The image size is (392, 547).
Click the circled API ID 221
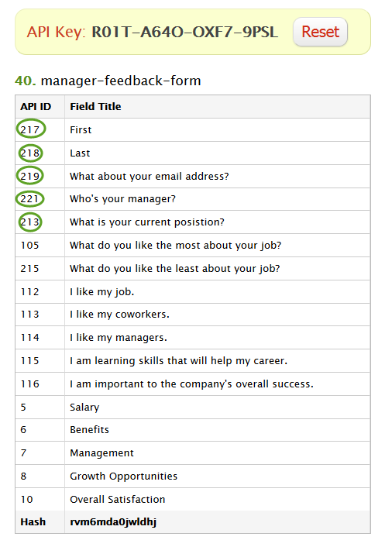tap(30, 199)
